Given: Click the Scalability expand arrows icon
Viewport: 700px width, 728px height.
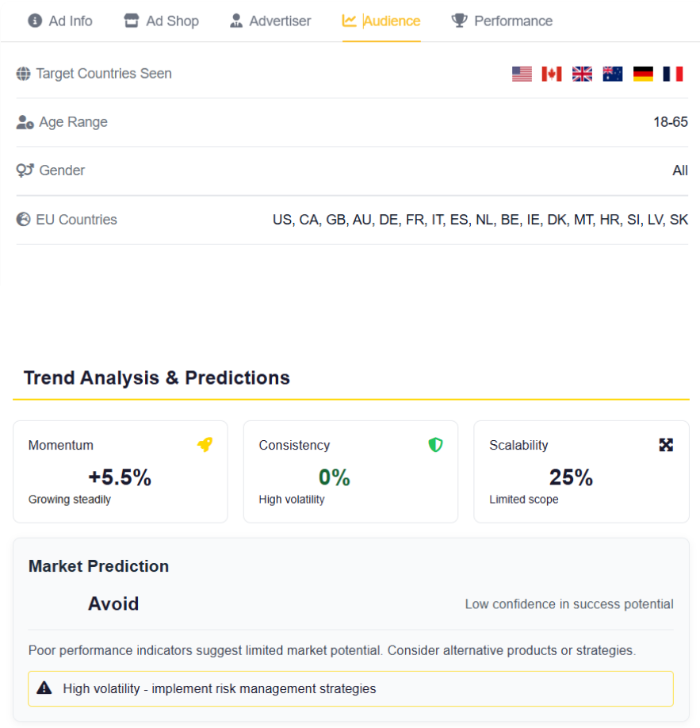Looking at the screenshot, I should [666, 445].
